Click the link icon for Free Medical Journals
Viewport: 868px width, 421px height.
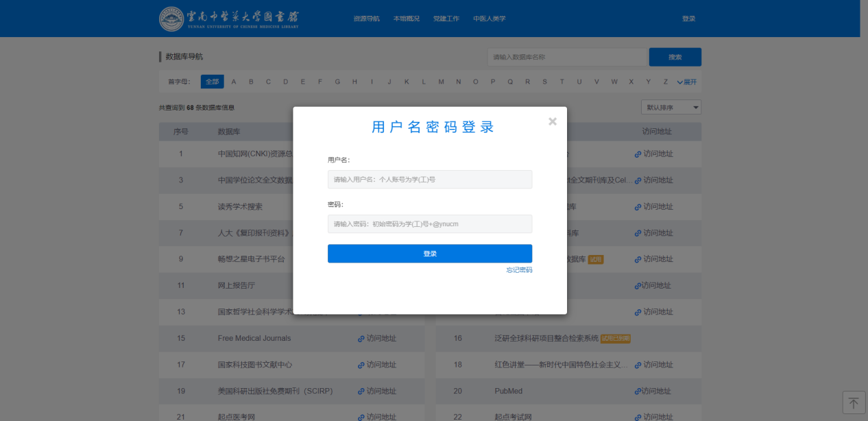(x=361, y=339)
